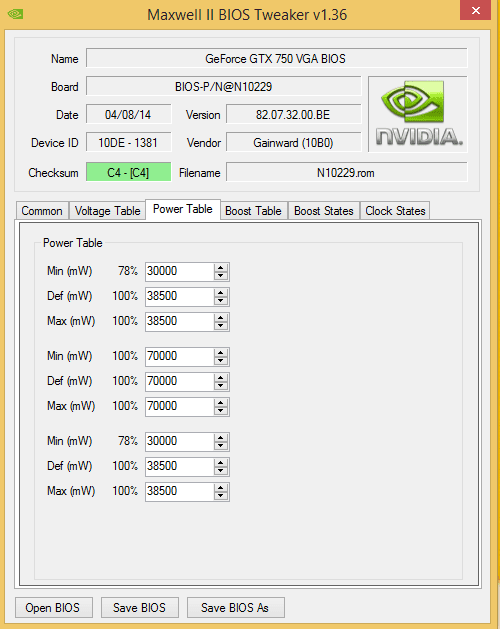This screenshot has width=500, height=629.
Task: Increase bottom group's Def (mW) with up arrow
Action: [221, 463]
